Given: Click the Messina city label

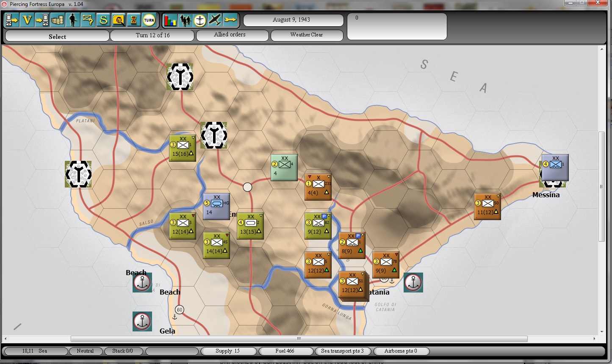Looking at the screenshot, I should coord(546,195).
